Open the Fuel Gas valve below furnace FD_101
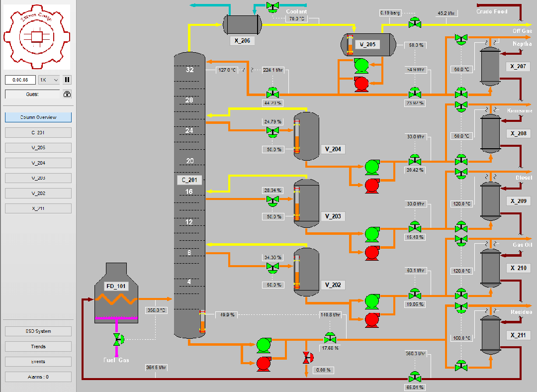The height and width of the screenshot is (392, 537). click(x=117, y=339)
